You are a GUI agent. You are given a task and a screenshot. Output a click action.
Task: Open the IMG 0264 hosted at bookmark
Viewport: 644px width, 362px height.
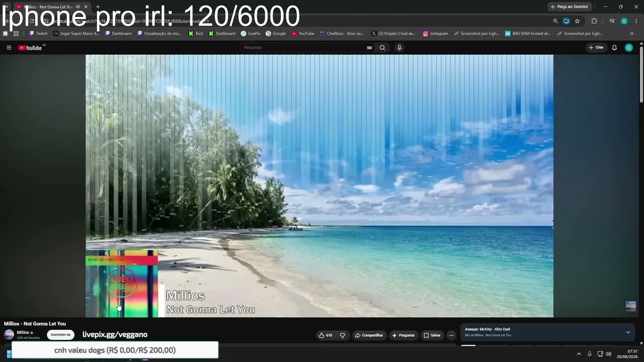[x=528, y=34]
